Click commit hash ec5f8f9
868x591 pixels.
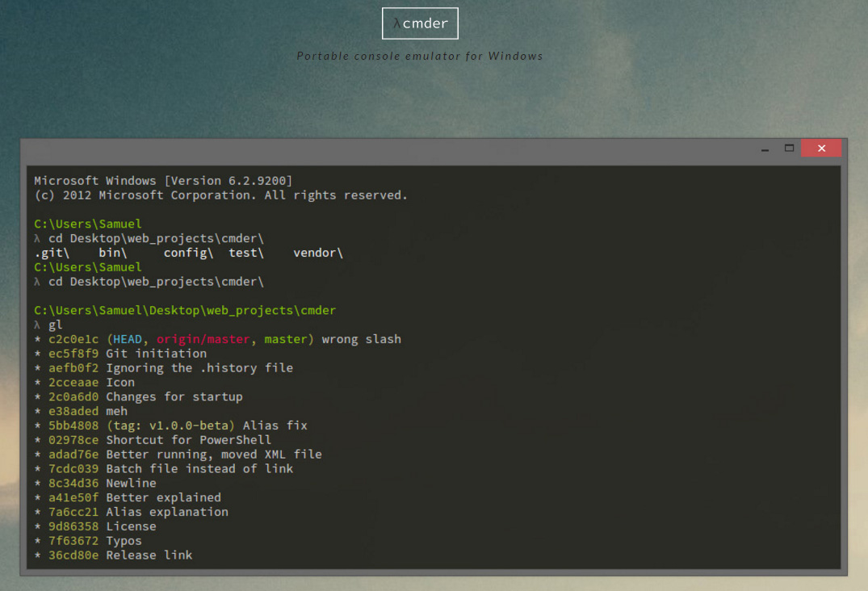pos(73,354)
